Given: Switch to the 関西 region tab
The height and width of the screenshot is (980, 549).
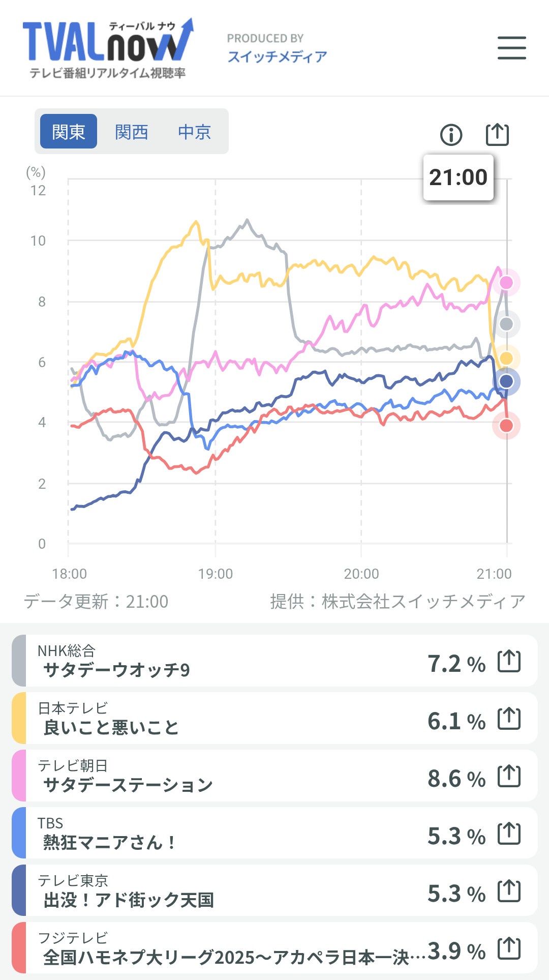Looking at the screenshot, I should point(131,132).
